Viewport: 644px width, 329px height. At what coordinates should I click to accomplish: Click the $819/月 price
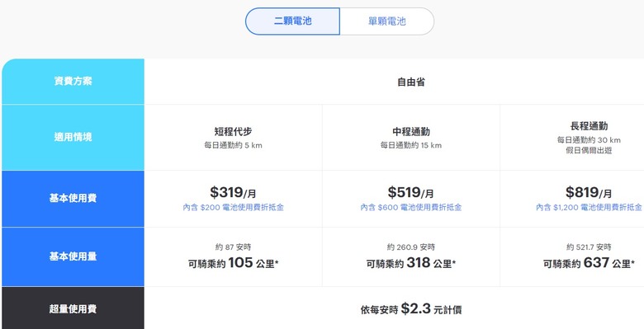point(589,192)
